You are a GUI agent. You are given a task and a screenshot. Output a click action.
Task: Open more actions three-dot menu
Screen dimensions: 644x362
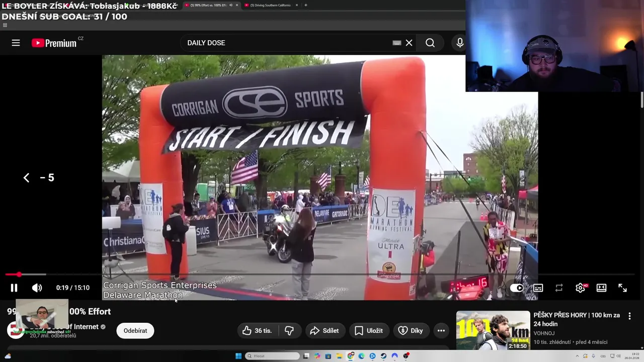point(441,330)
